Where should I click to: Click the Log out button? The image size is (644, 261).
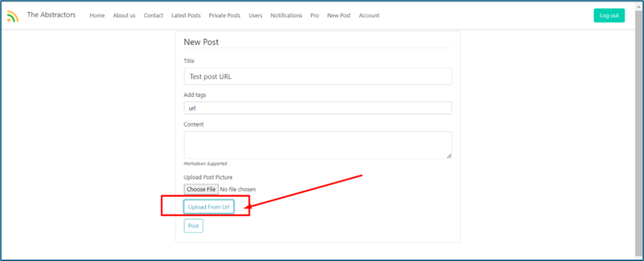[609, 16]
